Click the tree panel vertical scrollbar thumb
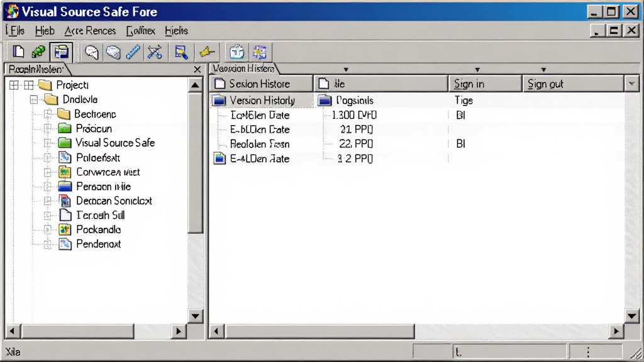This screenshot has height=362, width=644. [196, 163]
